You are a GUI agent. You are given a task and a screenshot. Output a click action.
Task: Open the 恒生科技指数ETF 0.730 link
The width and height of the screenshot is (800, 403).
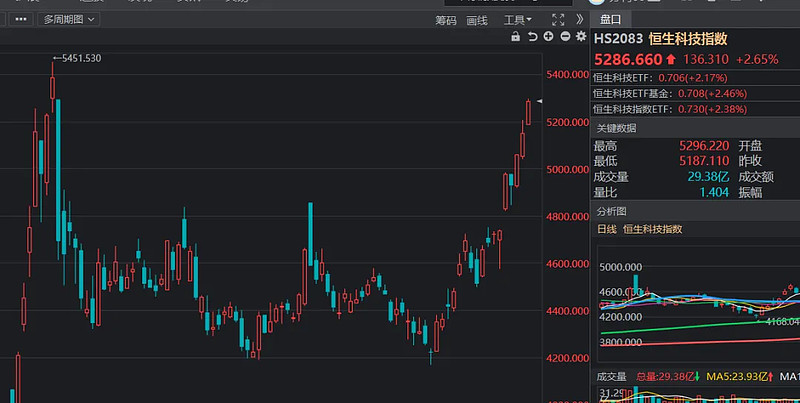coord(670,109)
